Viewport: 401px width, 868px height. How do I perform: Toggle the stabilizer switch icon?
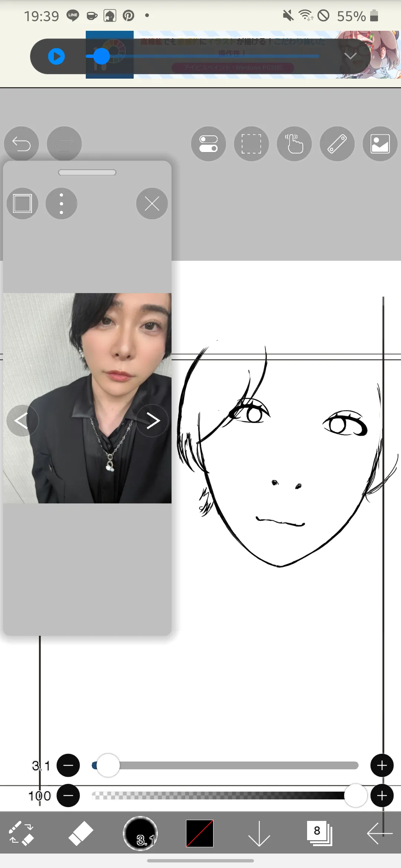tap(209, 144)
